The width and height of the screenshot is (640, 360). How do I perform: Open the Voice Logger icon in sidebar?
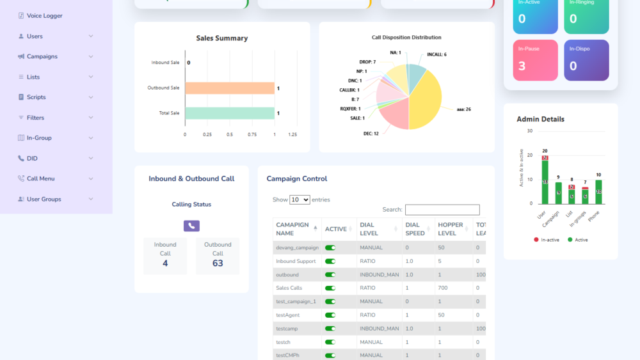tap(21, 16)
